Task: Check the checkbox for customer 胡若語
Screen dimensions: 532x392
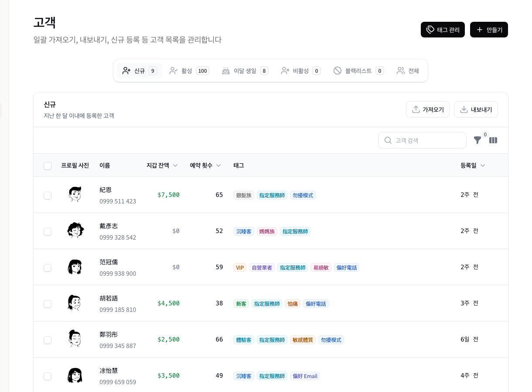Action: (x=48, y=304)
